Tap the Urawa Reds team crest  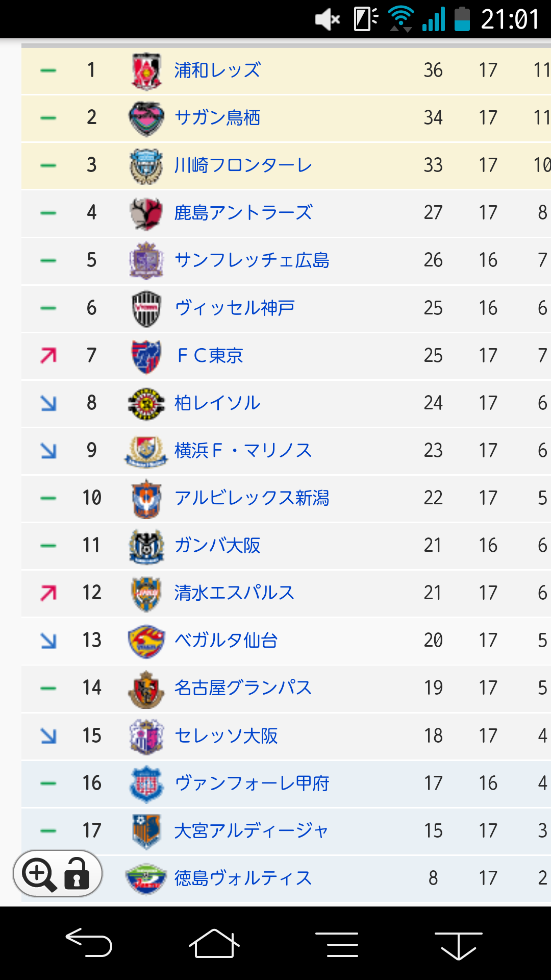(x=146, y=71)
